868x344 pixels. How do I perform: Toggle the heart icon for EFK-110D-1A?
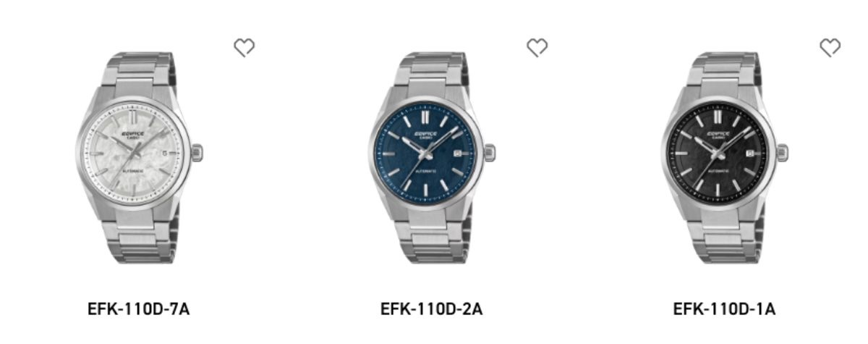coord(830,48)
